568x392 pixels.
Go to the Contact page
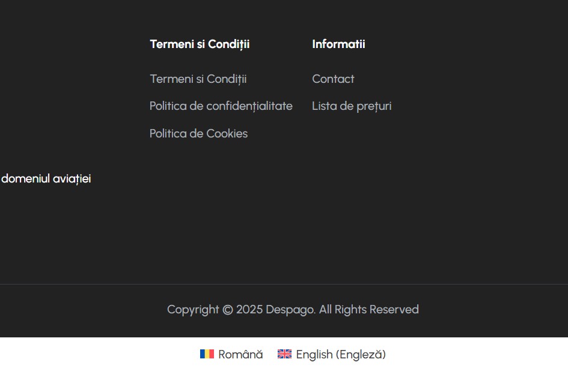tap(333, 79)
